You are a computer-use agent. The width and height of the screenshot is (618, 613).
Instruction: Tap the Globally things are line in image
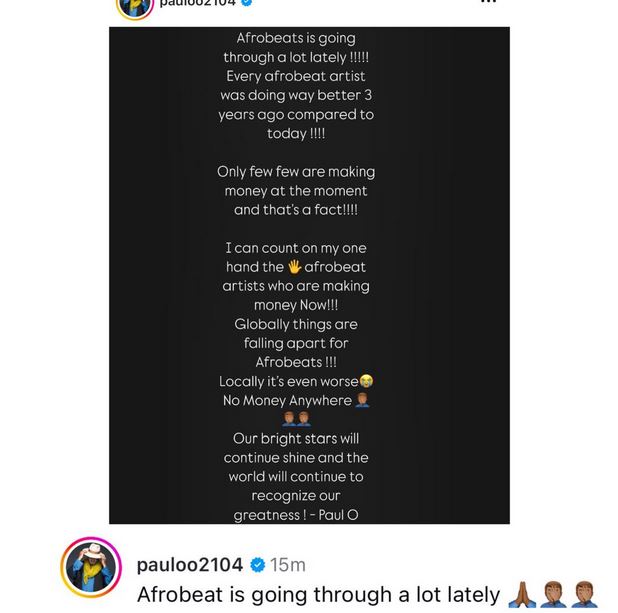tap(296, 324)
